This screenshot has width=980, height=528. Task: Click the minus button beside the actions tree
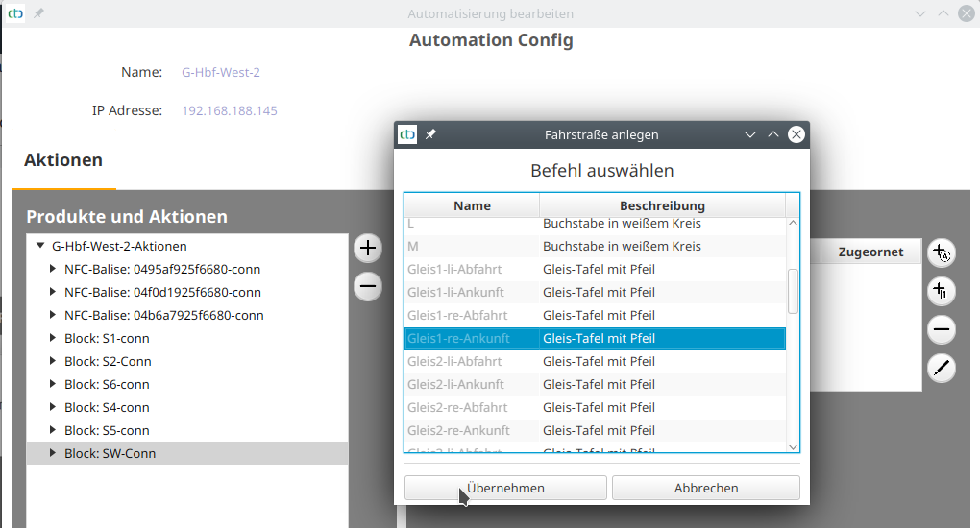[x=368, y=286]
